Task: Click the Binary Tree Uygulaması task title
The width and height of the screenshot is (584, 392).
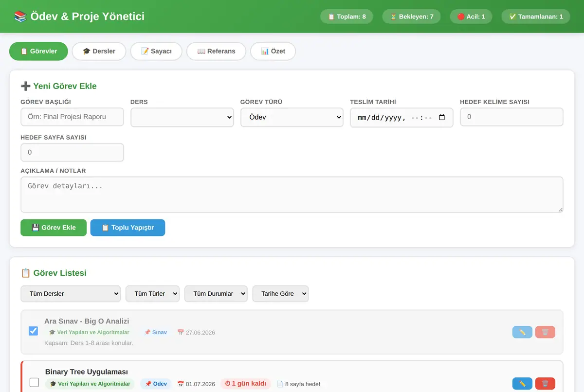Action: [x=87, y=372]
